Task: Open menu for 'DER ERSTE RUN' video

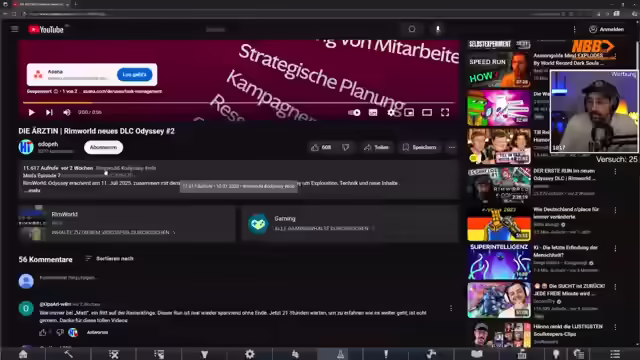Action: 616,172
